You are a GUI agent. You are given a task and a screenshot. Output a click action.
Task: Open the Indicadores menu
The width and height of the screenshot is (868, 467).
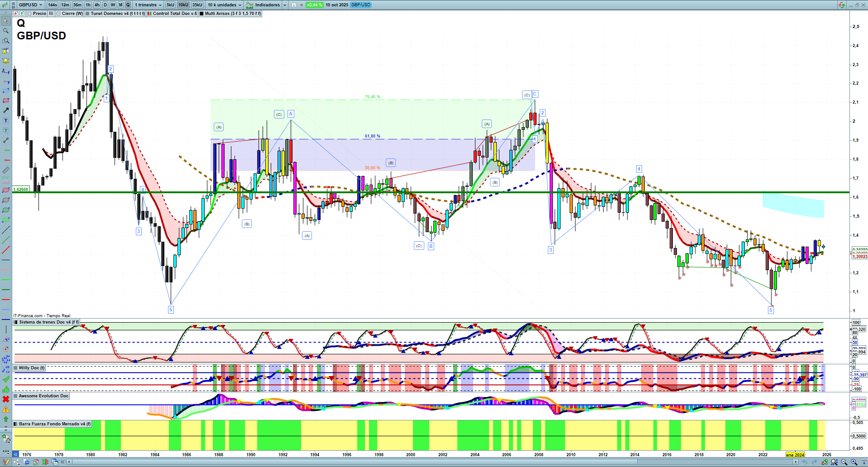pyautogui.click(x=267, y=5)
